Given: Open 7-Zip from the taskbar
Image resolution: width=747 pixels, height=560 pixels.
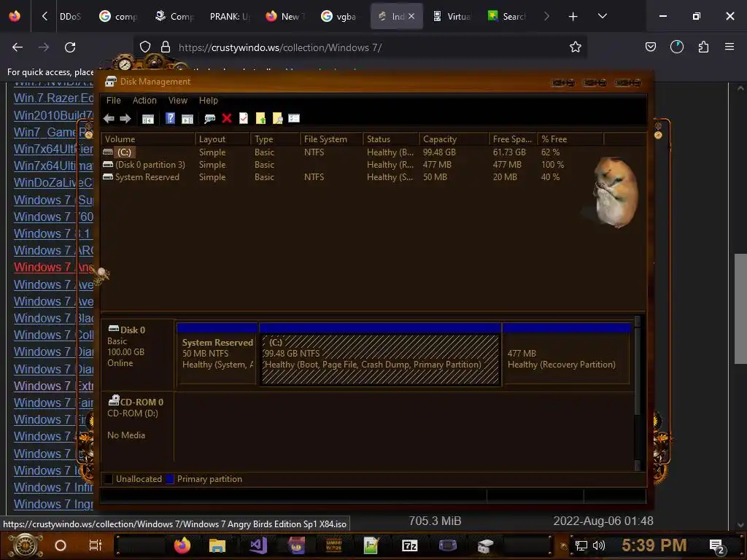Looking at the screenshot, I should [409, 545].
